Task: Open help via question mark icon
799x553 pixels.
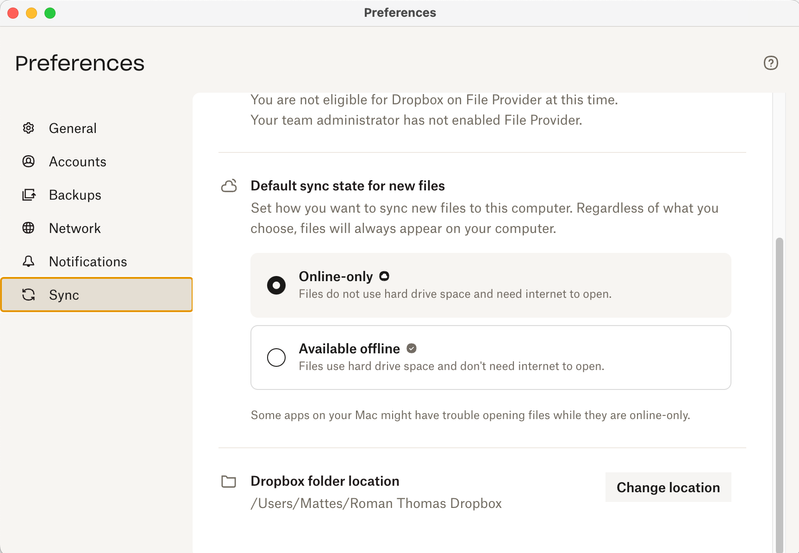Action: [770, 63]
